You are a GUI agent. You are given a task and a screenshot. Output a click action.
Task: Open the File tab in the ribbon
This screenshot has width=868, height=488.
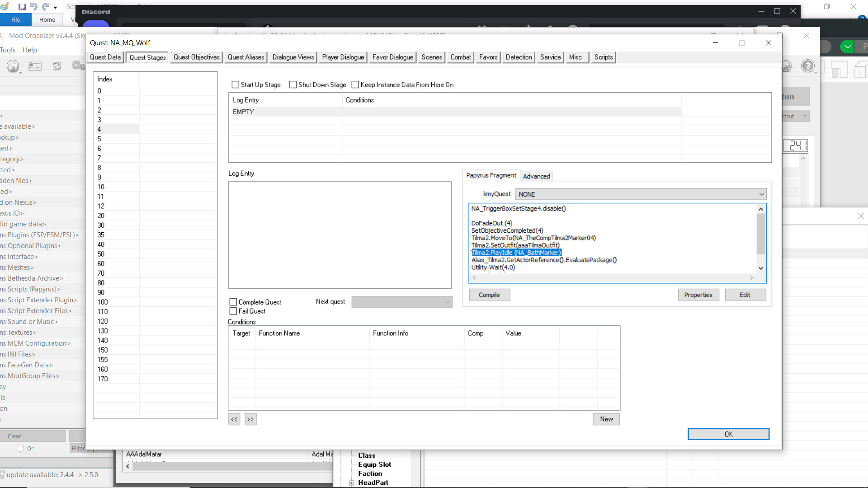[15, 19]
